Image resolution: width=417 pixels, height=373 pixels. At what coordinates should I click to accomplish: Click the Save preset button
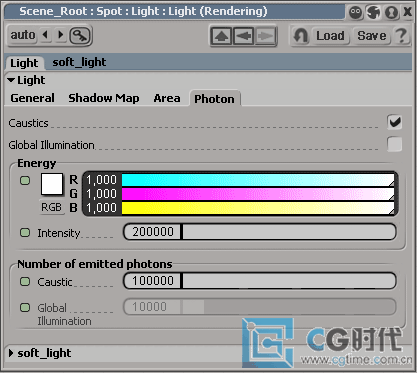372,36
